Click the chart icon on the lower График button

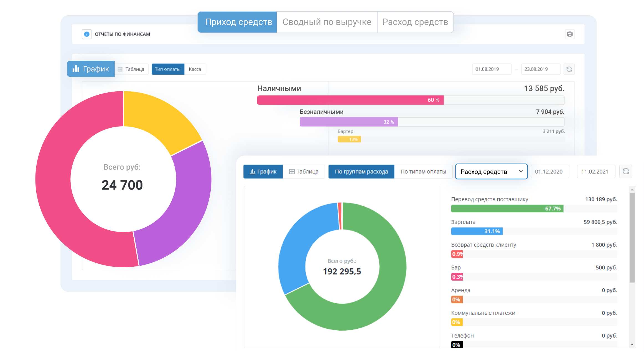click(x=253, y=172)
